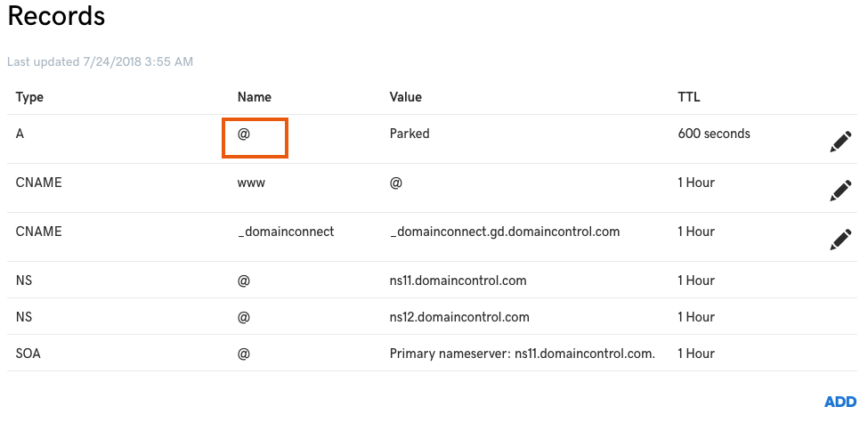This screenshot has width=868, height=423.
Task: Click the Records heading
Action: pyautogui.click(x=56, y=15)
